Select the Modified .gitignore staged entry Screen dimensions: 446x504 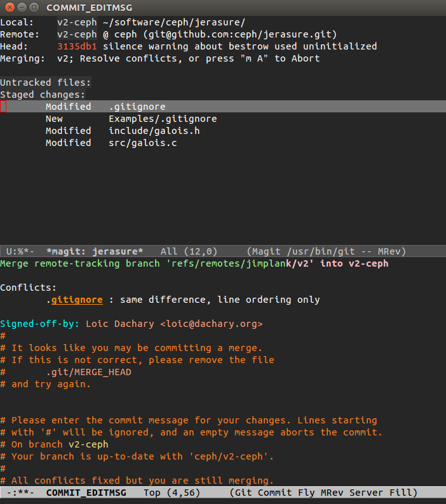223,107
